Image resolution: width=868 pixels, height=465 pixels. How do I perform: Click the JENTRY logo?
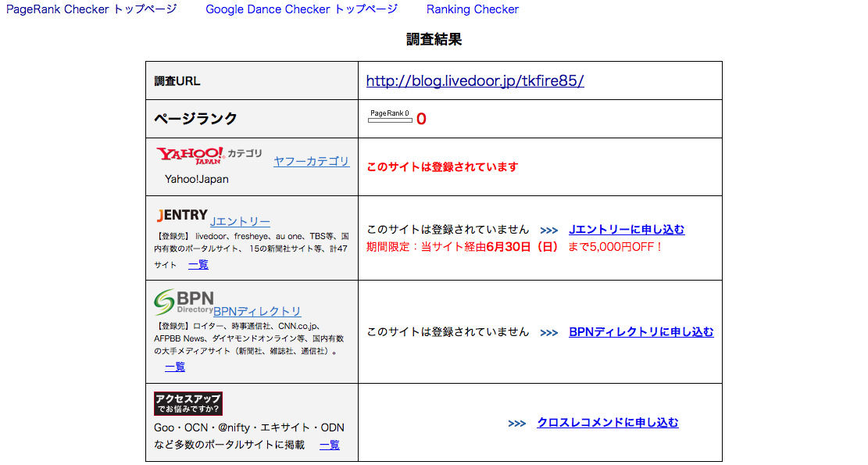tap(182, 215)
